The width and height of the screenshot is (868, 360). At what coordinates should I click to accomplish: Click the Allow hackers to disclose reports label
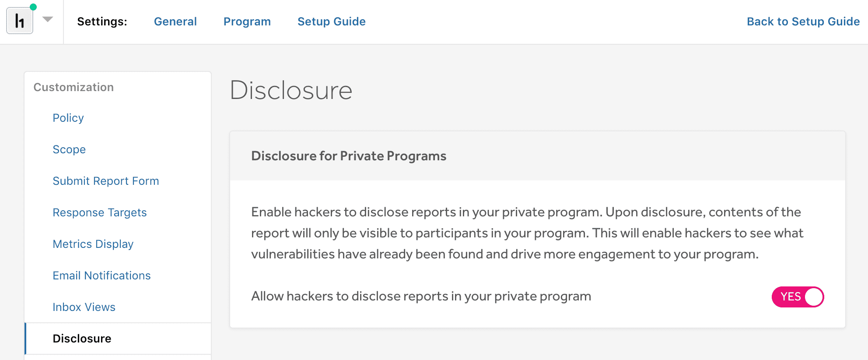421,296
